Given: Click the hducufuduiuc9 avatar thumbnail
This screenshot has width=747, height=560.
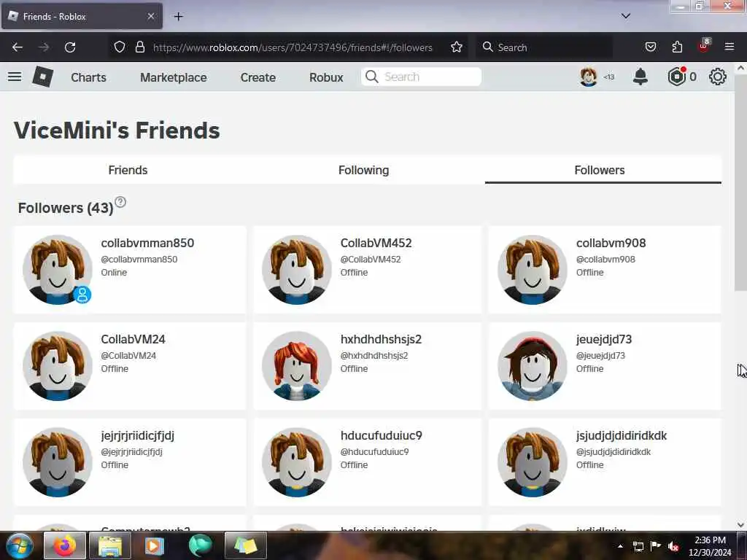Looking at the screenshot, I should pos(296,462).
